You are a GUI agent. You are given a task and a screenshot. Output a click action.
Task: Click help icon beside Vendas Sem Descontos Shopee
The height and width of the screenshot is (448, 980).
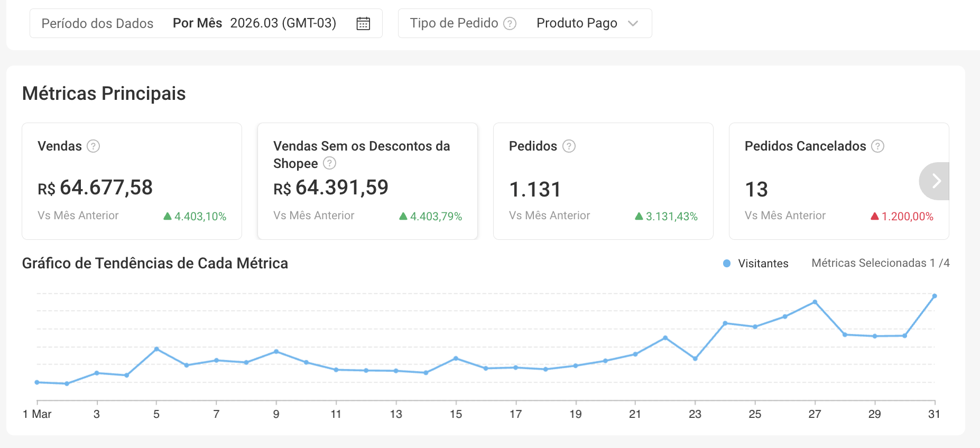click(329, 163)
